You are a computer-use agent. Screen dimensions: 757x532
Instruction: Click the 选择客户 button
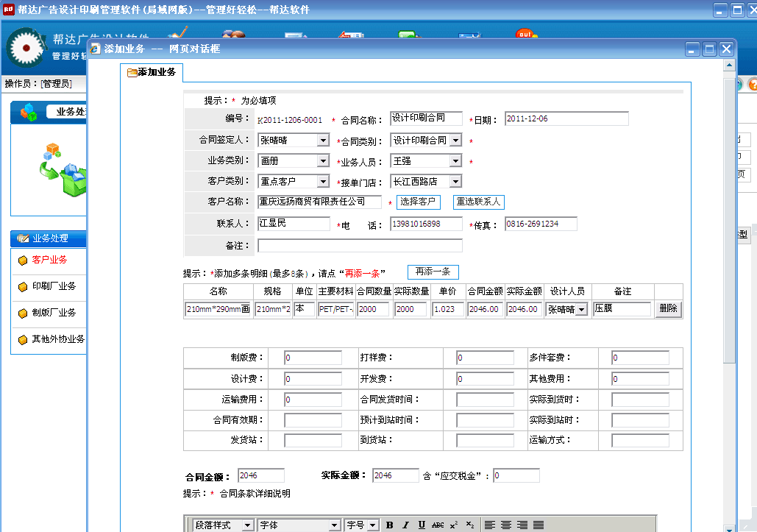[418, 202]
